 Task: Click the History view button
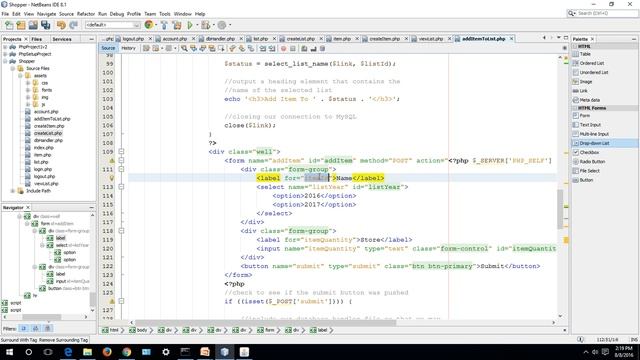click(128, 48)
